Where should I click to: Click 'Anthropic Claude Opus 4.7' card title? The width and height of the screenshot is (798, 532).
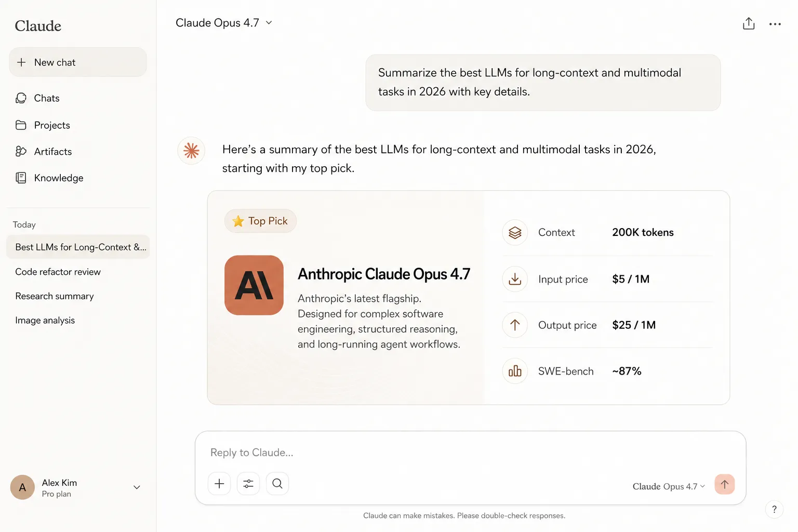[384, 274]
